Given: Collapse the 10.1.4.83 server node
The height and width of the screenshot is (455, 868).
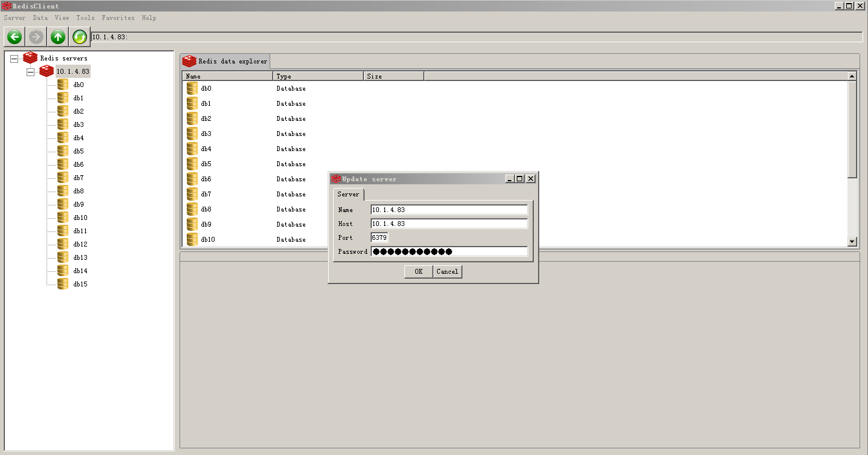Looking at the screenshot, I should (x=30, y=72).
